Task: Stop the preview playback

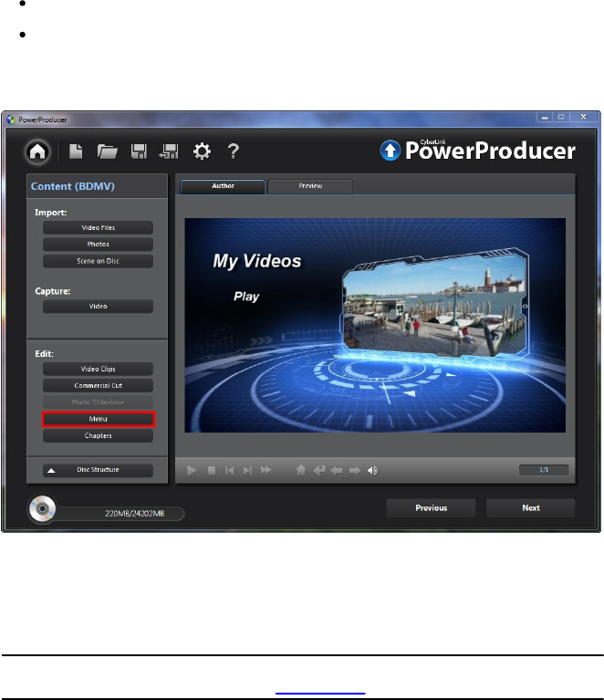Action: tap(212, 471)
